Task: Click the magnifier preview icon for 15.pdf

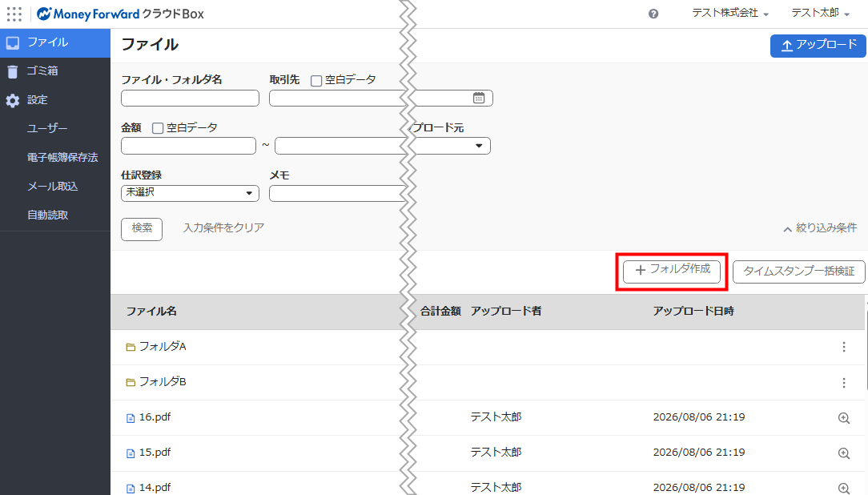Action: (x=844, y=453)
